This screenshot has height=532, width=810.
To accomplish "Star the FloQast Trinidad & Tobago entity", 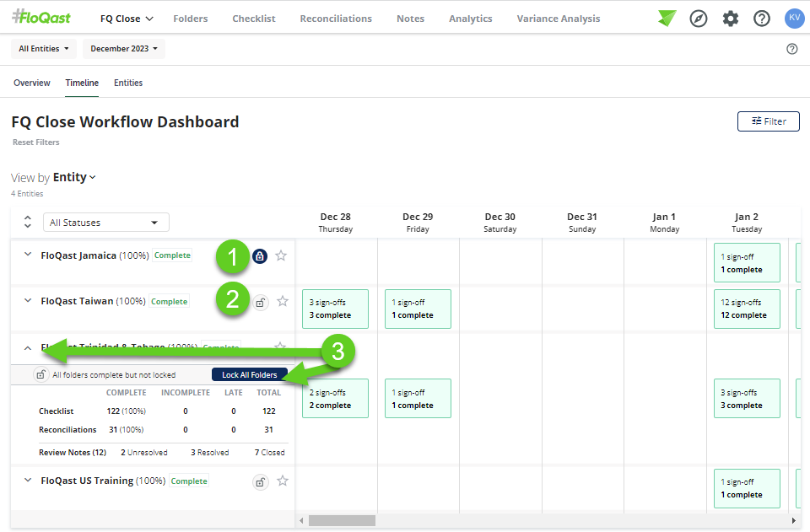I will click(280, 345).
